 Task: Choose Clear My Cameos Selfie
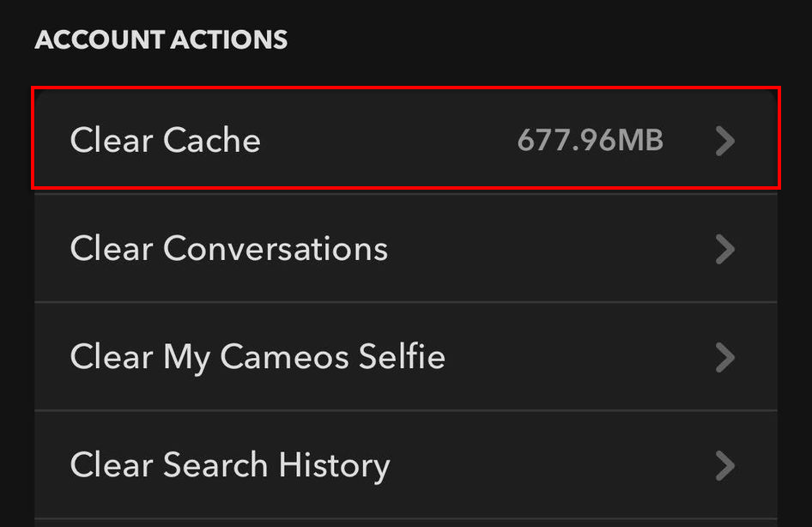tap(258, 357)
